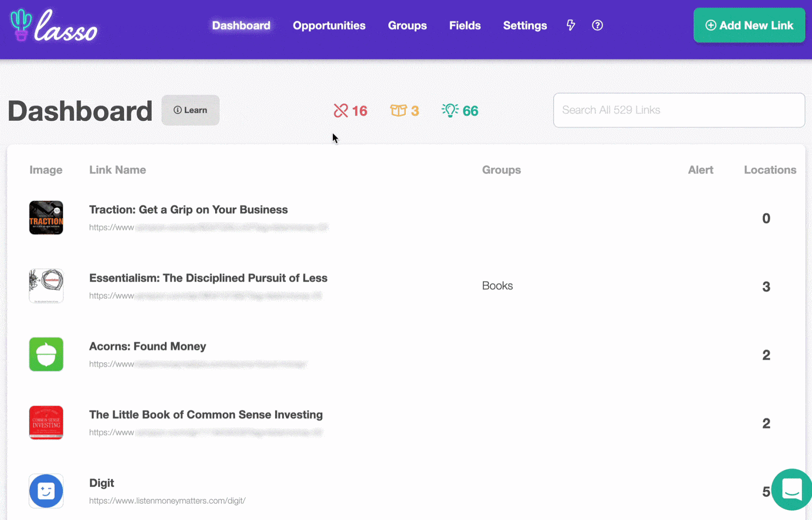Click the Learn button
Image resolution: width=812 pixels, height=520 pixels.
click(x=190, y=110)
